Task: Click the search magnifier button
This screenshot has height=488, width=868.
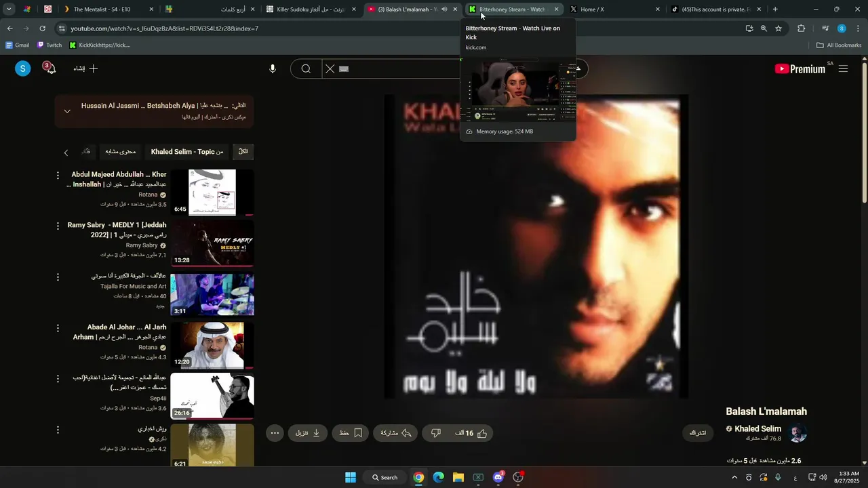Action: tap(306, 68)
